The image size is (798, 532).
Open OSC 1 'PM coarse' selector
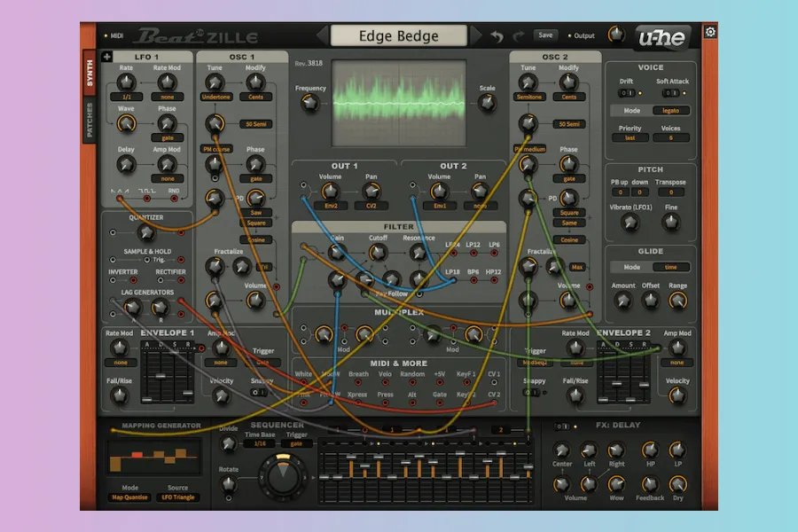216,149
